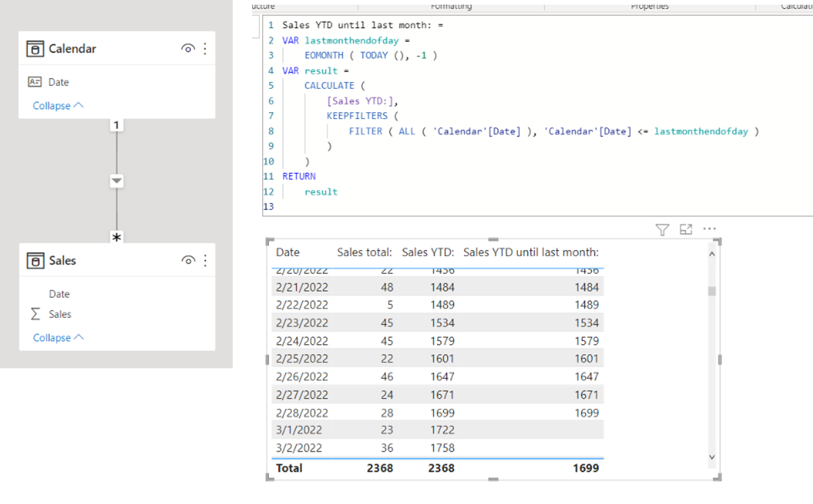Click the 2/25/2022 date cell

[x=302, y=359]
